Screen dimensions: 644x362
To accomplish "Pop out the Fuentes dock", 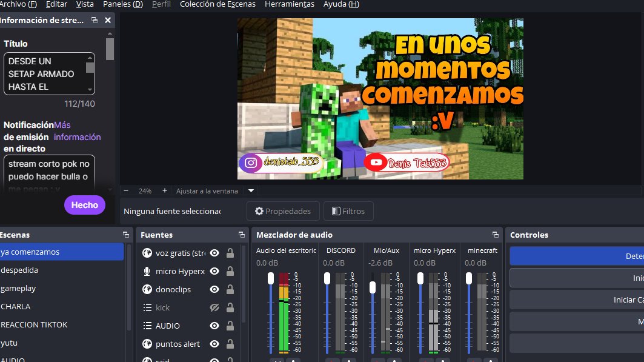I will (x=242, y=235).
